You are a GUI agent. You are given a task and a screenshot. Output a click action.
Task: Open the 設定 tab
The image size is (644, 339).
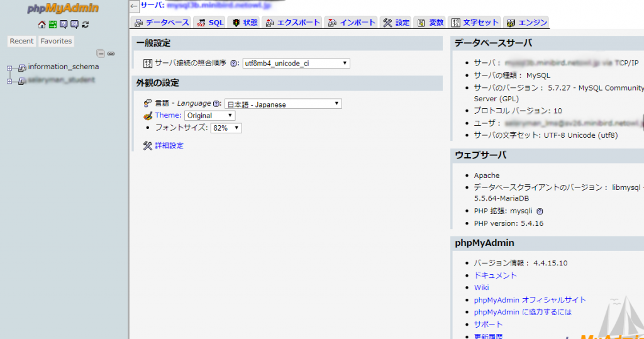pos(396,23)
